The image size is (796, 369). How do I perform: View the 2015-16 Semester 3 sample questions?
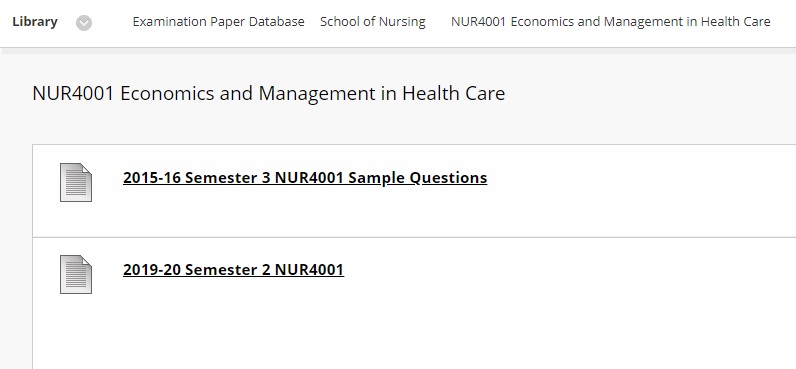(x=305, y=178)
